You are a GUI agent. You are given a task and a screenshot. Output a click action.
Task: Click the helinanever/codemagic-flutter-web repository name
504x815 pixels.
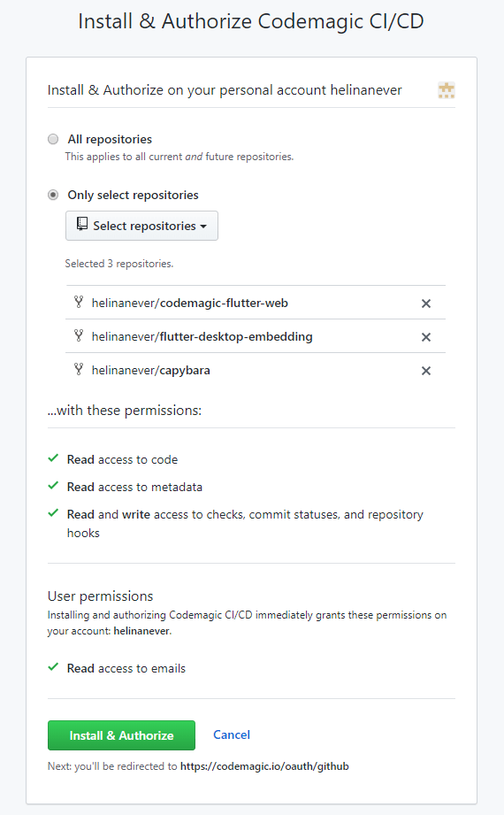click(189, 303)
